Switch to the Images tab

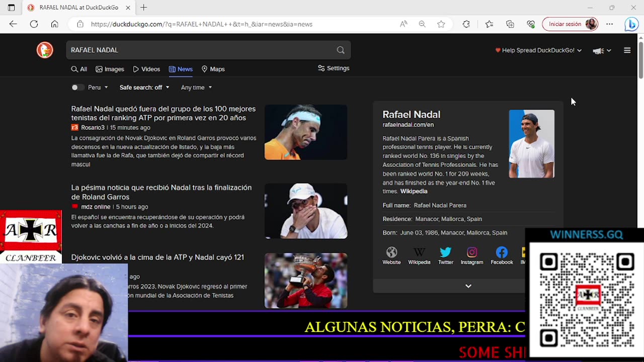click(x=110, y=69)
